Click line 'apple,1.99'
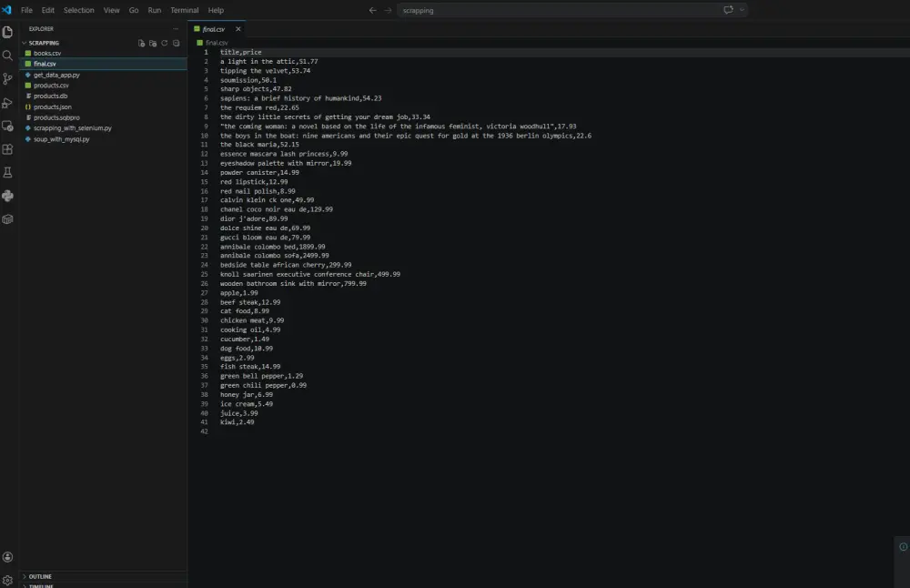 [239, 293]
